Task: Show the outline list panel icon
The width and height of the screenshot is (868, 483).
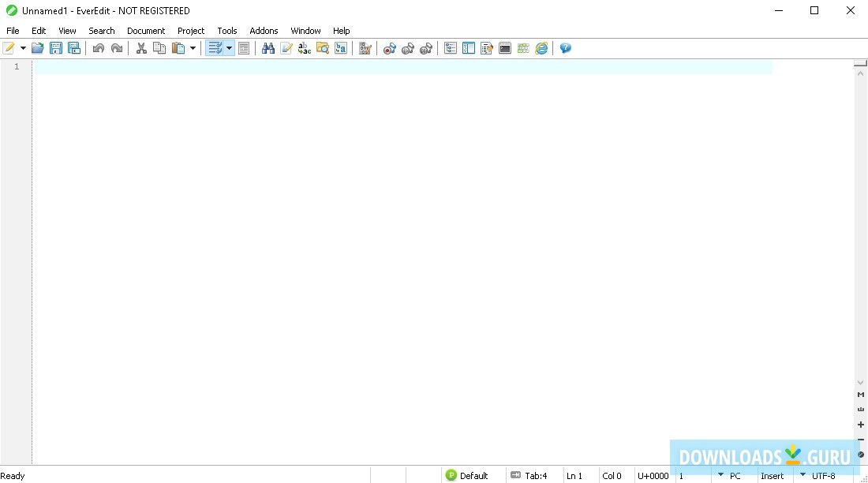Action: (x=451, y=48)
